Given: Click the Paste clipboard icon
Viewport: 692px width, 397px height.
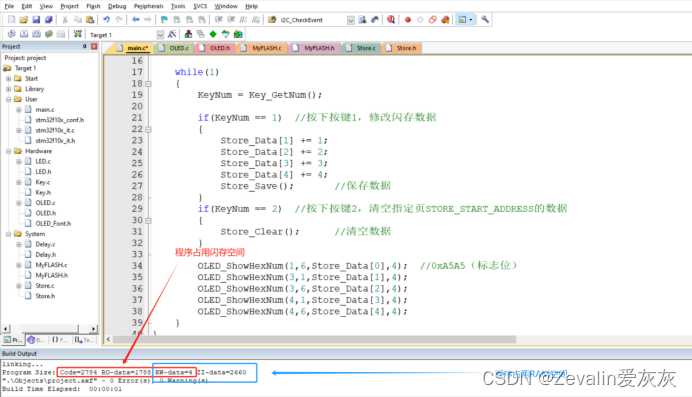Looking at the screenshot, I should 90,19.
